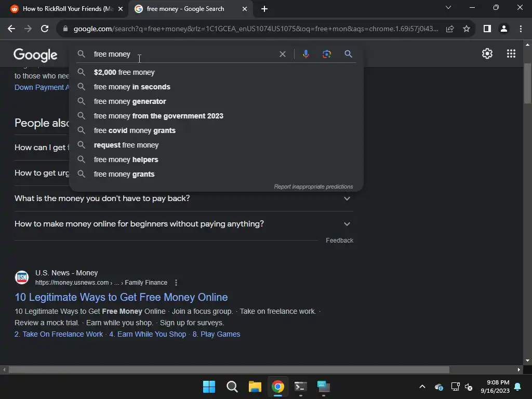This screenshot has height=399, width=532.
Task: Choose suggestion '$2,000 free money'
Action: (217, 72)
